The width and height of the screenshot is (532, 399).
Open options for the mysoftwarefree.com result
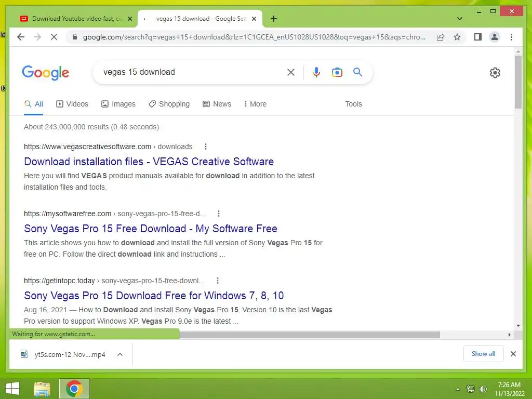(x=219, y=214)
